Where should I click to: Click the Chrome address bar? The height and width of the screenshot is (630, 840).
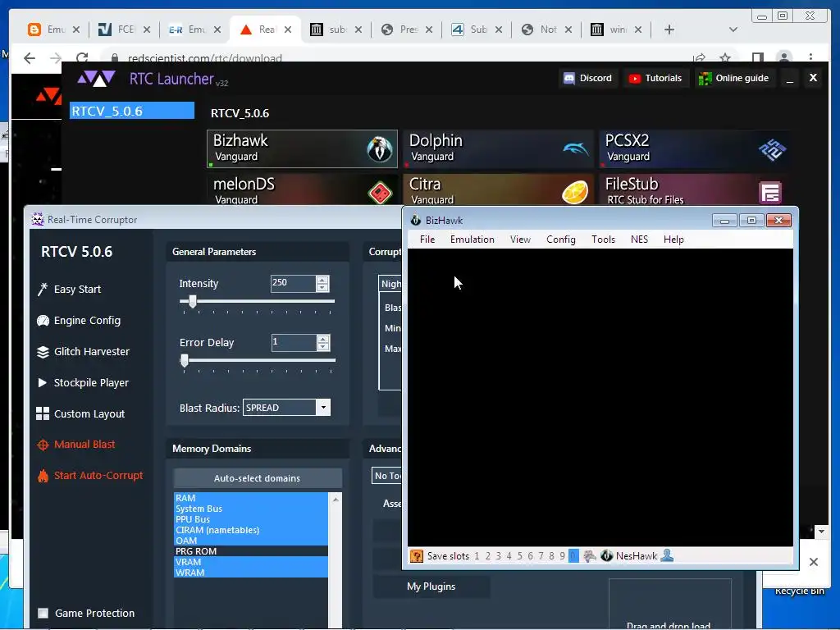pyautogui.click(x=396, y=58)
